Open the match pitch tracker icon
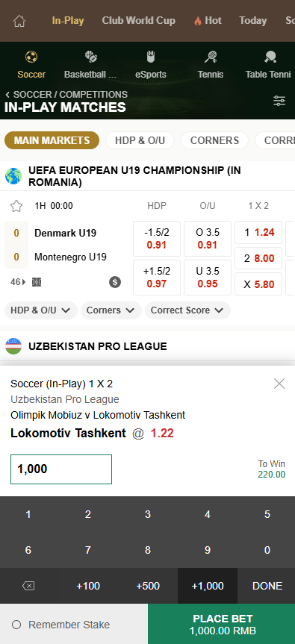 pyautogui.click(x=37, y=282)
